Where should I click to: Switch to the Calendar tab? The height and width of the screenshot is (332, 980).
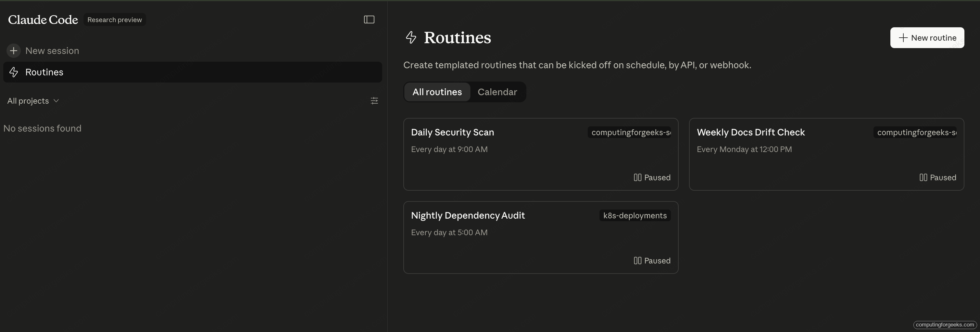pyautogui.click(x=497, y=92)
